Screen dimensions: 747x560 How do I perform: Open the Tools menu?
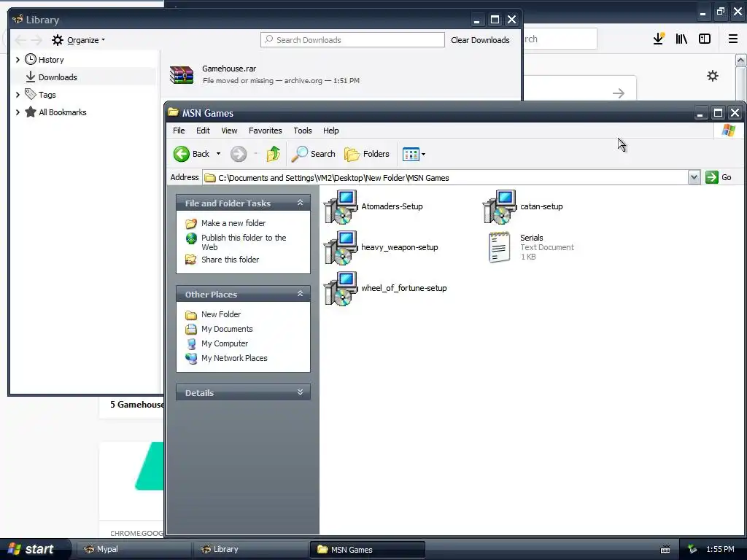303,131
